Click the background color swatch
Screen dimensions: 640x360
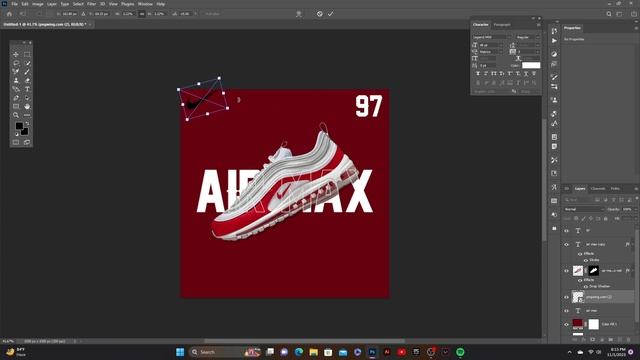point(24,131)
